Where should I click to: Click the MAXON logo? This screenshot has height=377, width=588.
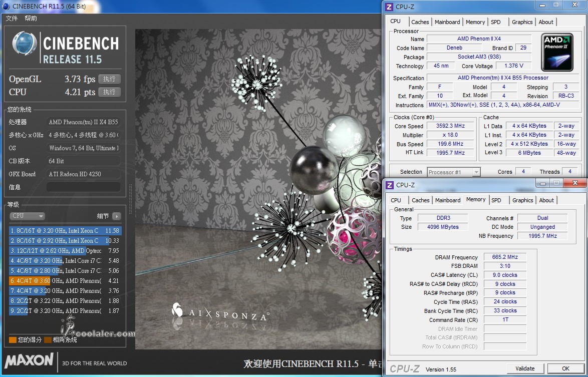29,360
